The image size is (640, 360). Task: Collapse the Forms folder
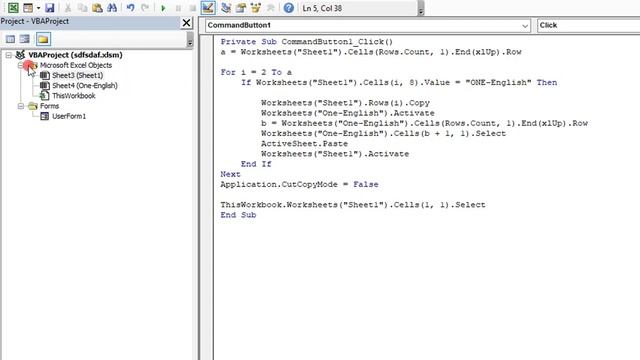[x=20, y=106]
